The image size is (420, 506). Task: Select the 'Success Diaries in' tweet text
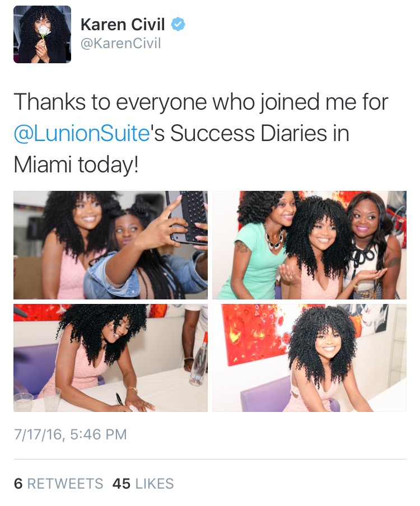[x=260, y=133]
